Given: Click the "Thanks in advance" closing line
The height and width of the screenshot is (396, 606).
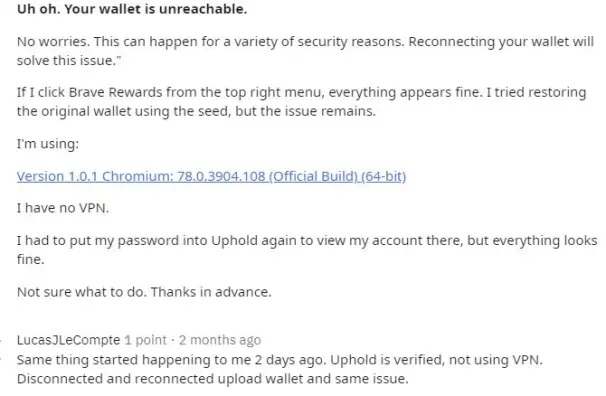Looking at the screenshot, I should coord(144,292).
